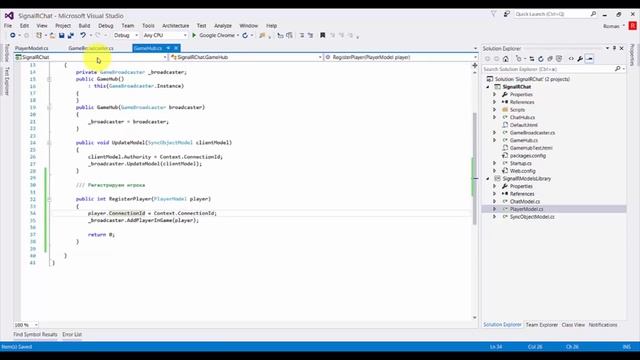Click the New Project toolbar icon
640x360 pixels.
(x=39, y=36)
